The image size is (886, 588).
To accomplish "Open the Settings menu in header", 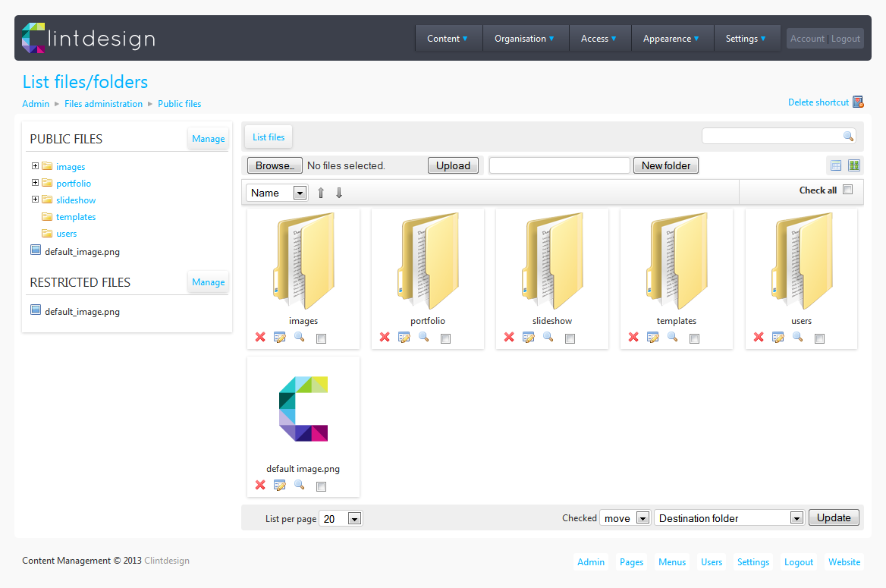I will pyautogui.click(x=746, y=39).
